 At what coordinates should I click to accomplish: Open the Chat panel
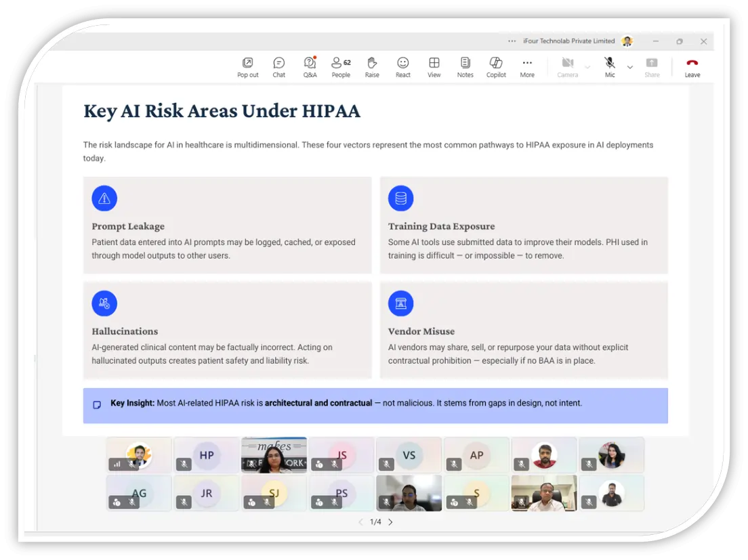[x=278, y=66]
